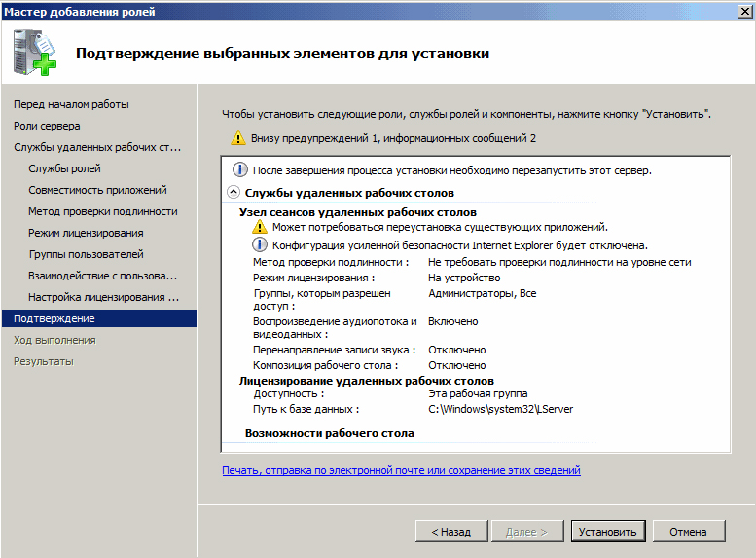
Task: Click "Лицензирование удаленных рабочих столов" heading
Action: click(x=367, y=381)
